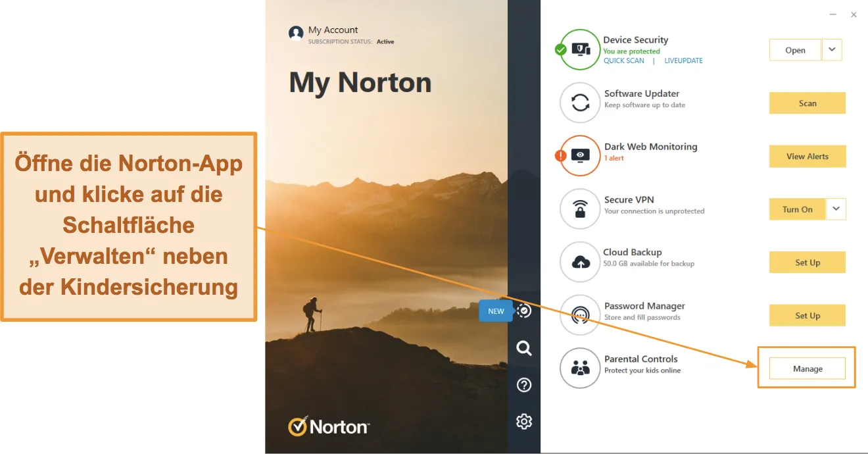Click the LIVEUPDATE link
Viewport: 868px width, 454px height.
tap(683, 61)
